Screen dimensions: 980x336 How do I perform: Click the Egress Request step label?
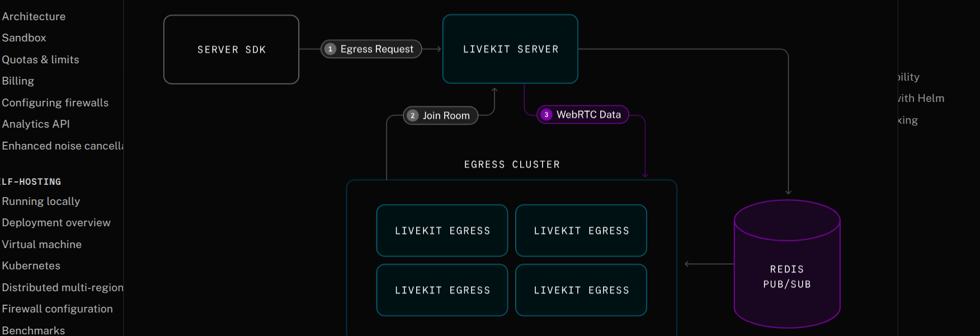coord(371,49)
